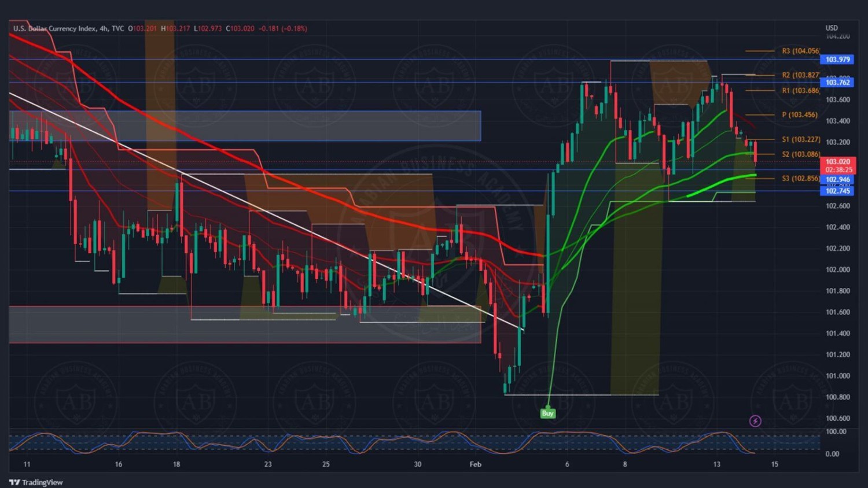
Task: Click the date 15 on the time axis
Action: [775, 464]
